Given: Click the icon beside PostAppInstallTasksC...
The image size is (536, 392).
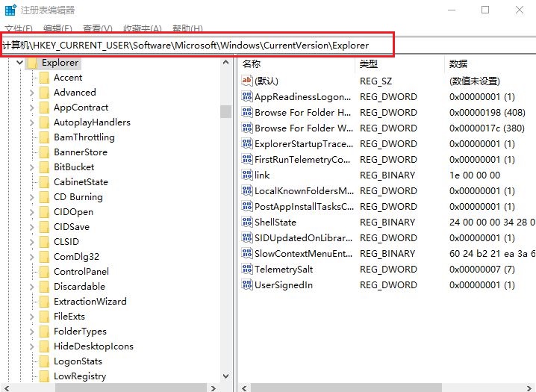Looking at the screenshot, I should 247,206.
